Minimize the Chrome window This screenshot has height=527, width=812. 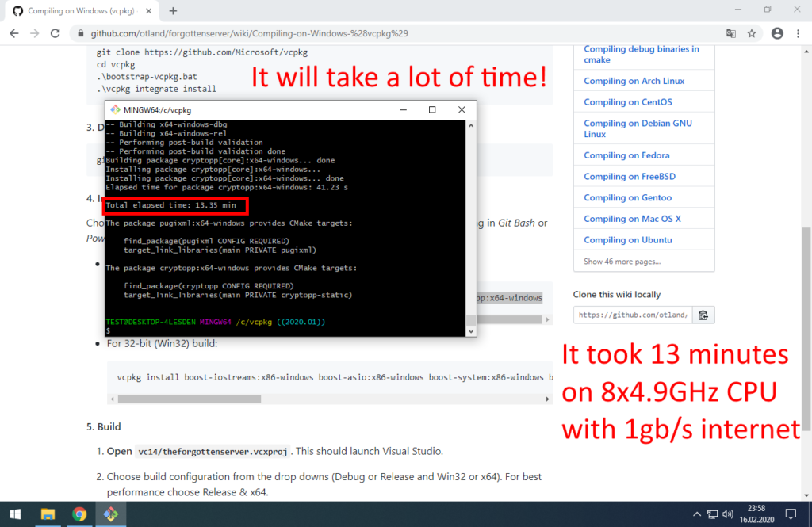click(738, 10)
